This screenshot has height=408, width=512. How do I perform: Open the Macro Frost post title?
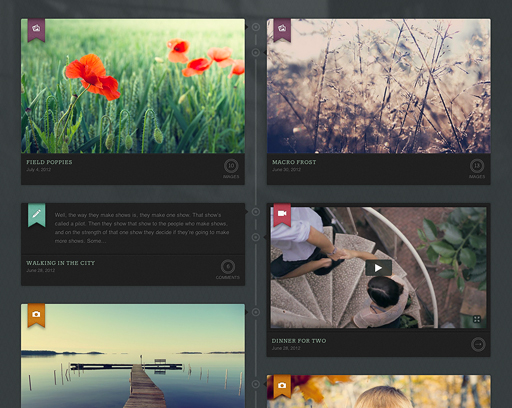pyautogui.click(x=294, y=162)
